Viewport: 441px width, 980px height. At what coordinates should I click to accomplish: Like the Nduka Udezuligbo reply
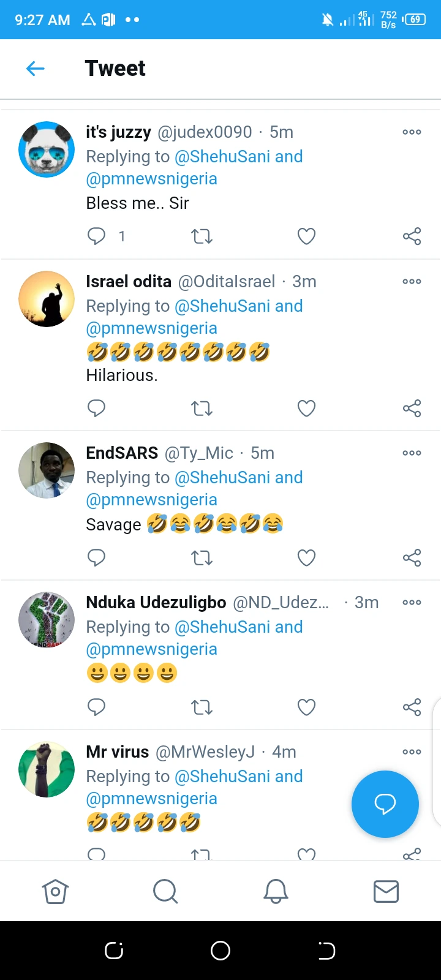pyautogui.click(x=306, y=707)
